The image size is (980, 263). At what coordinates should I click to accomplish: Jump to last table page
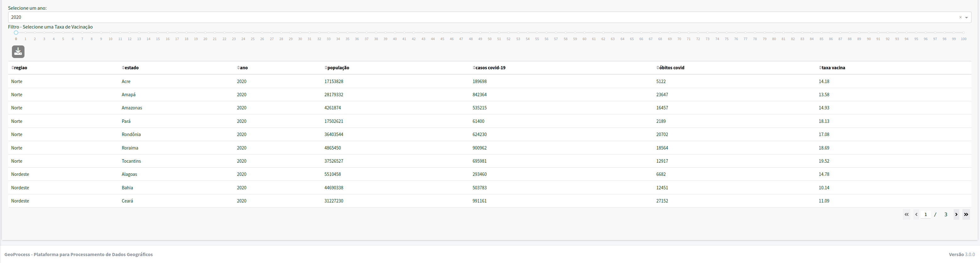pyautogui.click(x=966, y=214)
